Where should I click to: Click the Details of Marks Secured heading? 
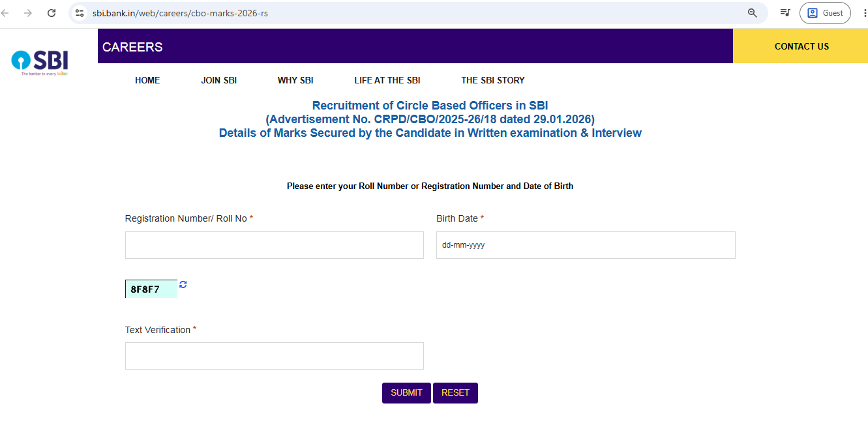tap(430, 133)
